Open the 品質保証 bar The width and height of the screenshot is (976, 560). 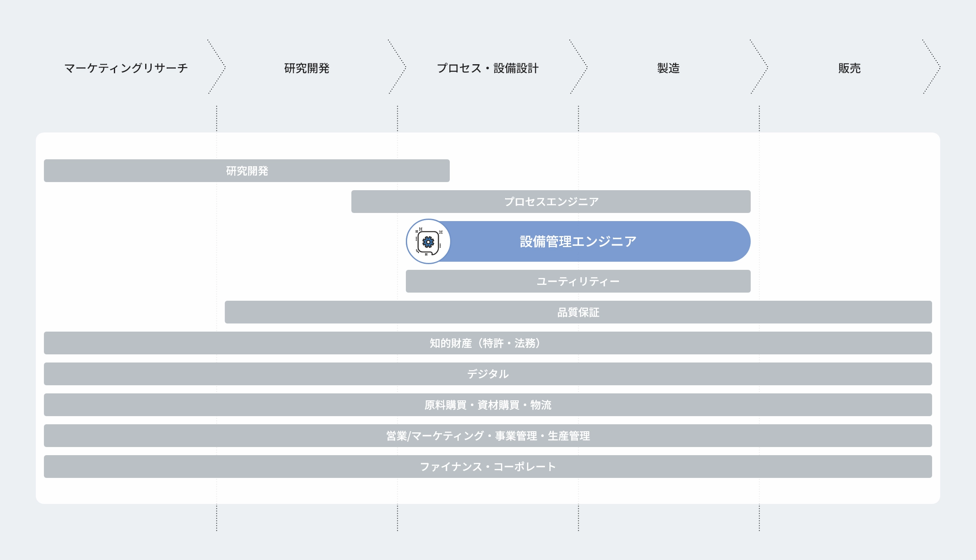[x=578, y=312]
